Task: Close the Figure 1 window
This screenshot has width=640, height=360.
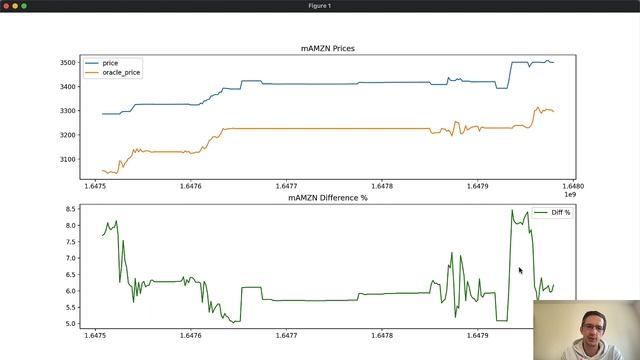Action: (6, 6)
